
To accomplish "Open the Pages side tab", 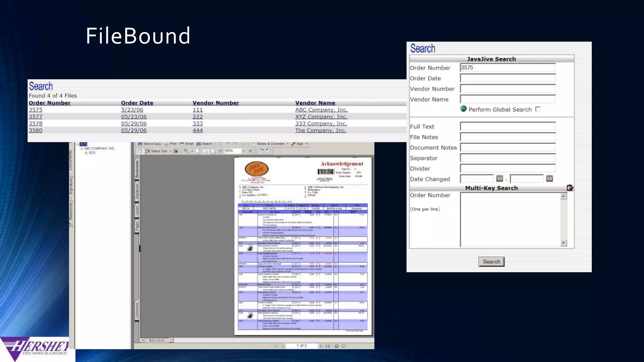I will [137, 226].
